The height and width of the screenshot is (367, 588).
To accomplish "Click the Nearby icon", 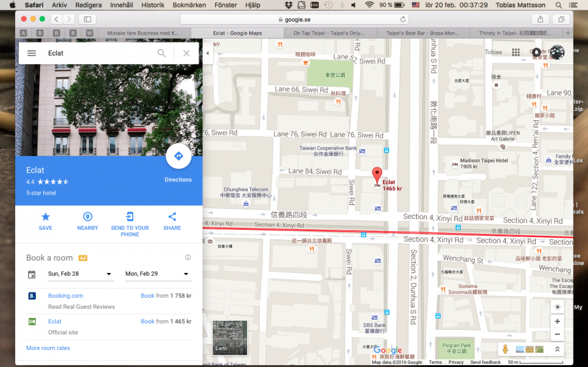I will tap(88, 217).
